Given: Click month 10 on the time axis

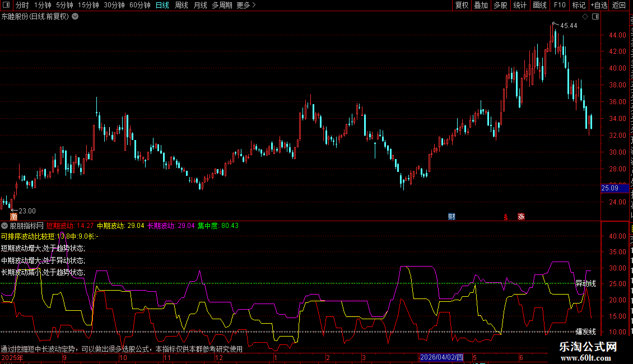Looking at the screenshot, I should (123, 357).
